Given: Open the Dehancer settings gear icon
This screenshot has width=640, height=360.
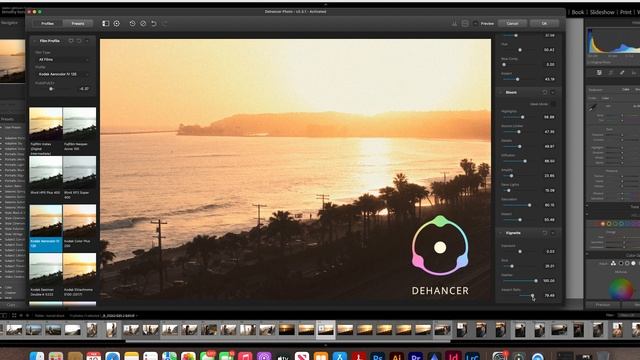Looking at the screenshot, I should [117, 24].
